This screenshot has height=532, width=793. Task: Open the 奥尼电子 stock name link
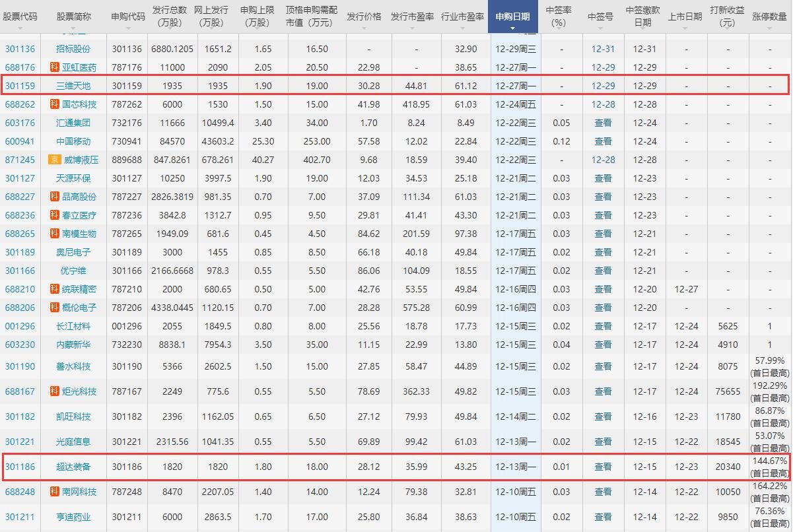[73, 252]
